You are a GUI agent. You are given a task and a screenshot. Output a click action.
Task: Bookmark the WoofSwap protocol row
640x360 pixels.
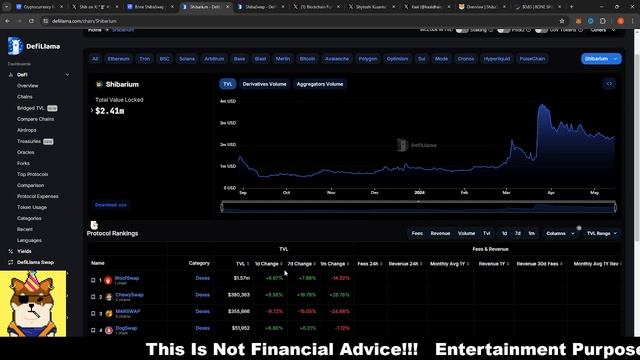(93, 280)
